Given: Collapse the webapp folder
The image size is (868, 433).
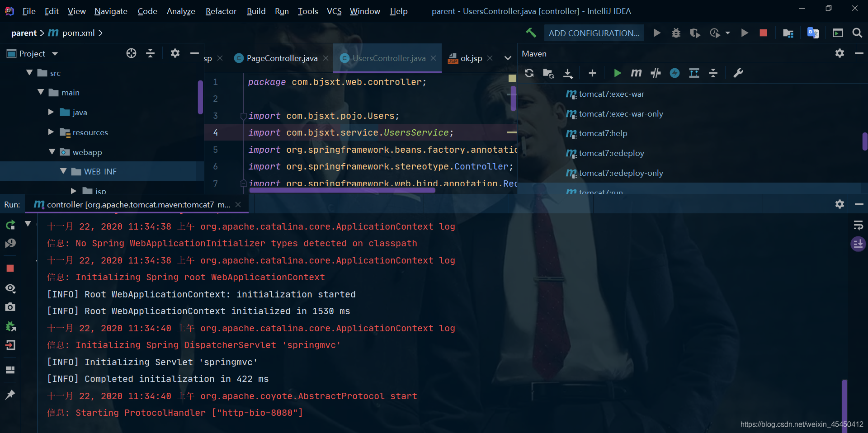Looking at the screenshot, I should [52, 152].
